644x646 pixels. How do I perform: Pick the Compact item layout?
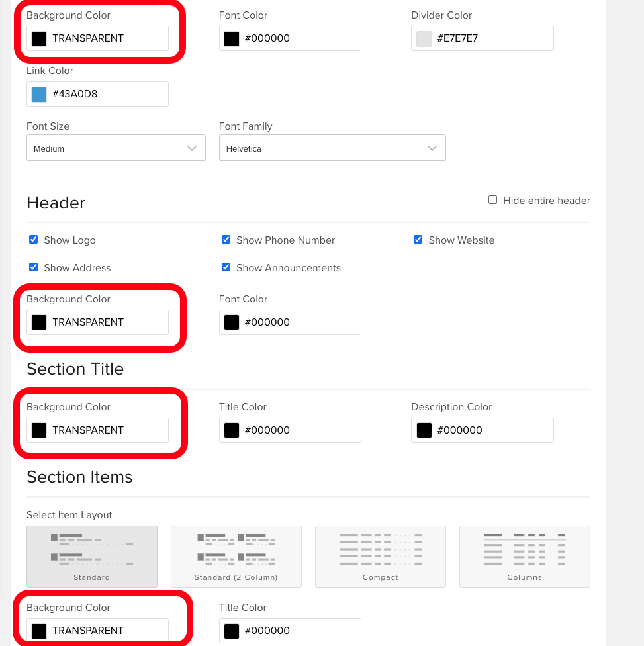coord(381,556)
